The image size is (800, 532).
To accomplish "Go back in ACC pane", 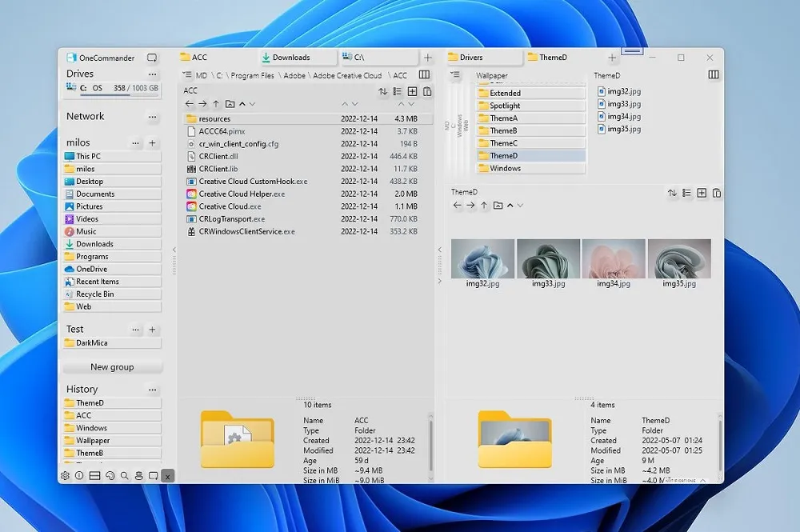I will [190, 104].
